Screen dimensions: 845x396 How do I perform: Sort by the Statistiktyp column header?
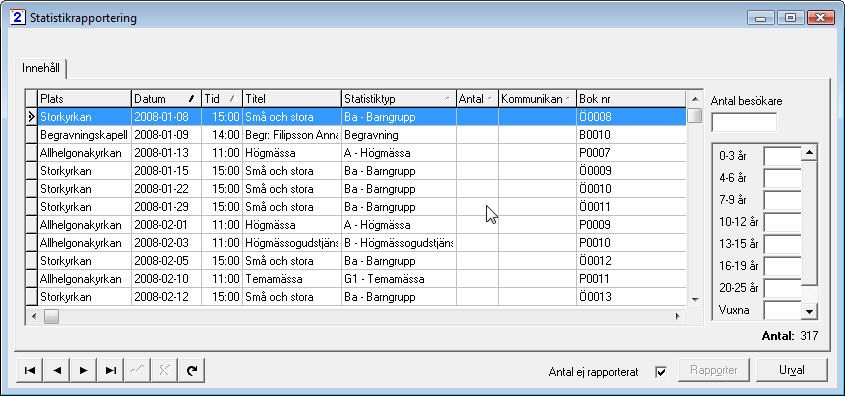(x=399, y=99)
